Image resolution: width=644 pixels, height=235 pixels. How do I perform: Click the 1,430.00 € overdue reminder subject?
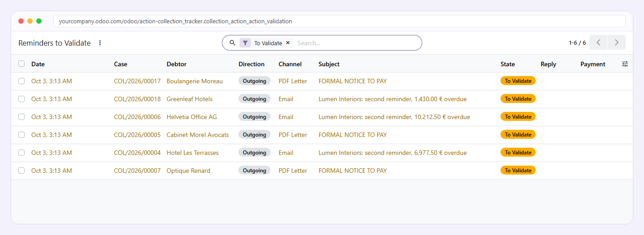[x=393, y=99]
